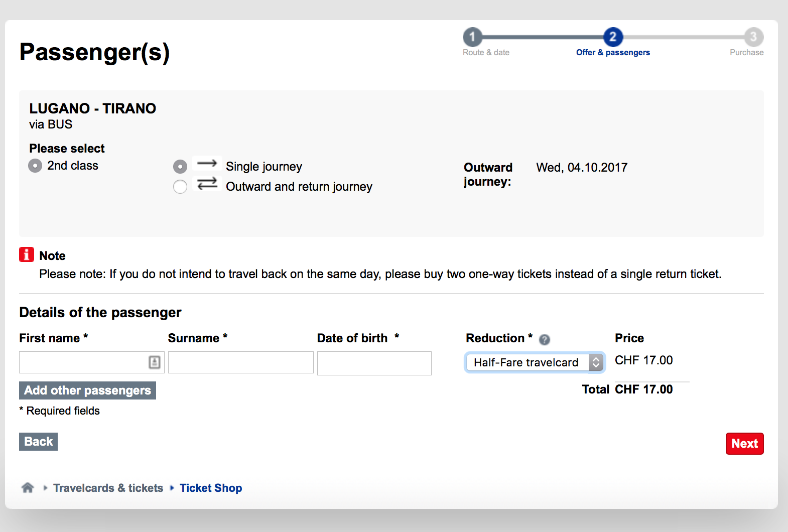Select Outward and return journey radio button

click(180, 187)
